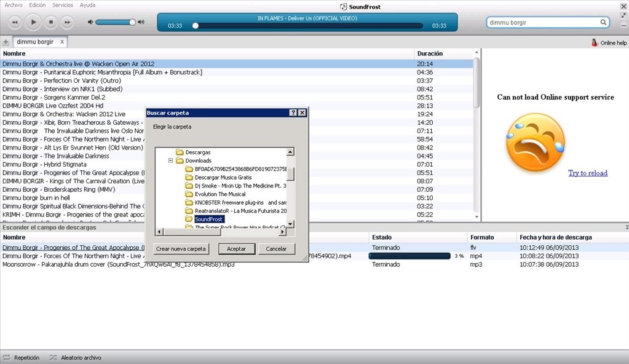Click the dialog help question mark button
The image size is (629, 364).
(x=293, y=113)
